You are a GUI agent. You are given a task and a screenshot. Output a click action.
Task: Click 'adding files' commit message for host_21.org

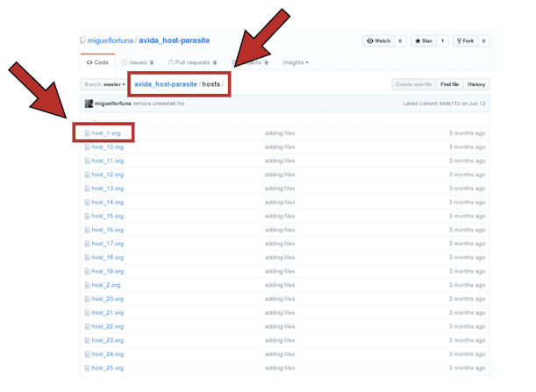(280, 313)
